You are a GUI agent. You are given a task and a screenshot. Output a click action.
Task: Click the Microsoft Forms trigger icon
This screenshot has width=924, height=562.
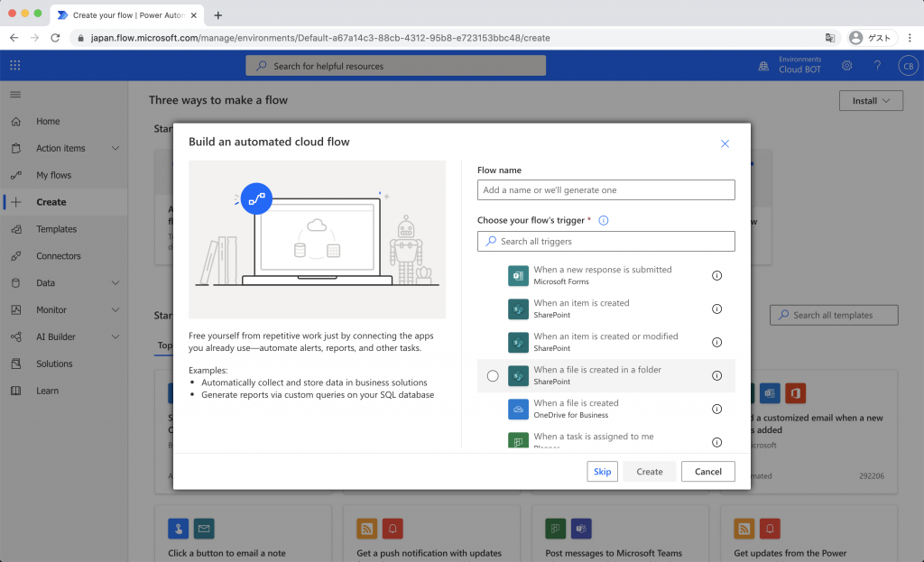tap(518, 275)
